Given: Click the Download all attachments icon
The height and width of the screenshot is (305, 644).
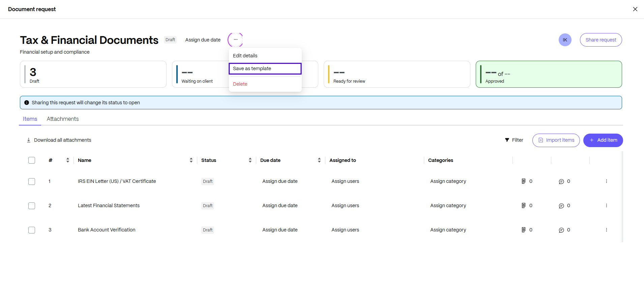Looking at the screenshot, I should (29, 140).
